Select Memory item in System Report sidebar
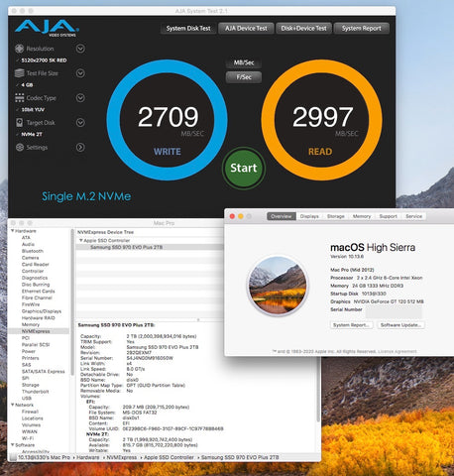Image resolution: width=454 pixels, height=476 pixels. point(31,324)
